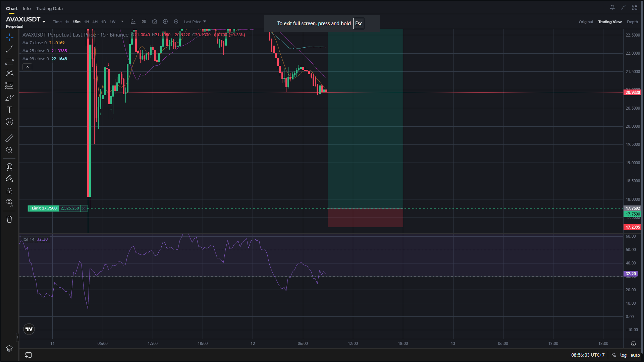
Task: Click the Esc key hint in fullscreen notice
Action: [359, 23]
